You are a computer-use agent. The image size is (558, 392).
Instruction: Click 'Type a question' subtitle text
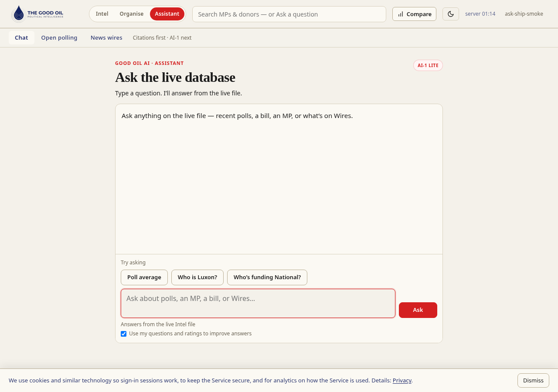coord(178,93)
